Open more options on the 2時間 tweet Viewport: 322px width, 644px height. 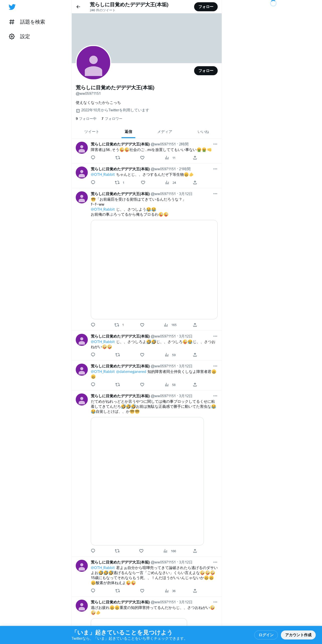215,144
